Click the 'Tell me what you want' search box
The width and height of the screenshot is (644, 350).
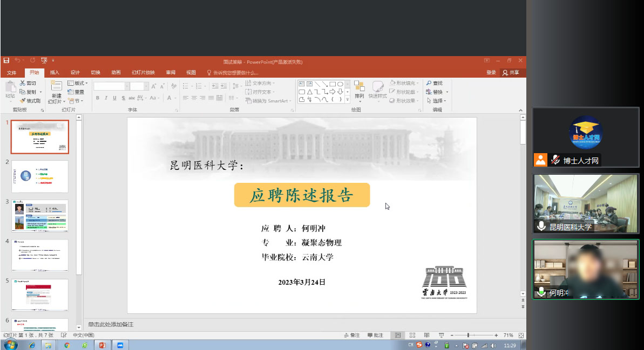point(233,73)
